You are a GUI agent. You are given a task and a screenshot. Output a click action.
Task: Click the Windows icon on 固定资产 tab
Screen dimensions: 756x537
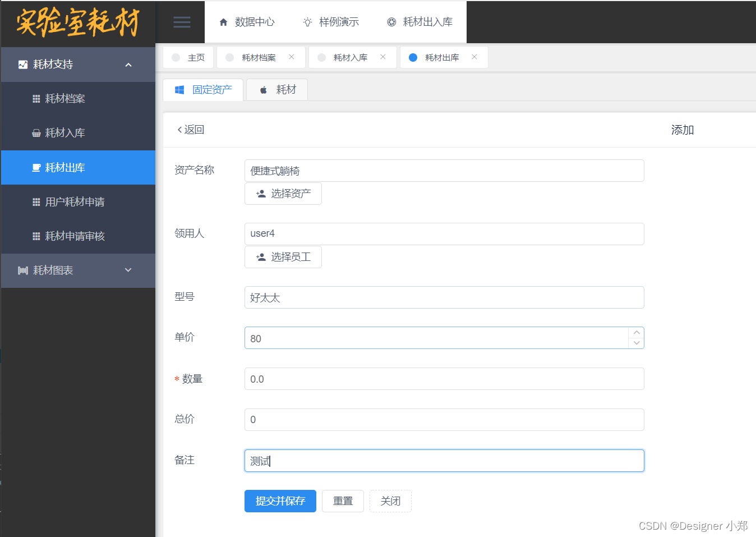pyautogui.click(x=179, y=90)
